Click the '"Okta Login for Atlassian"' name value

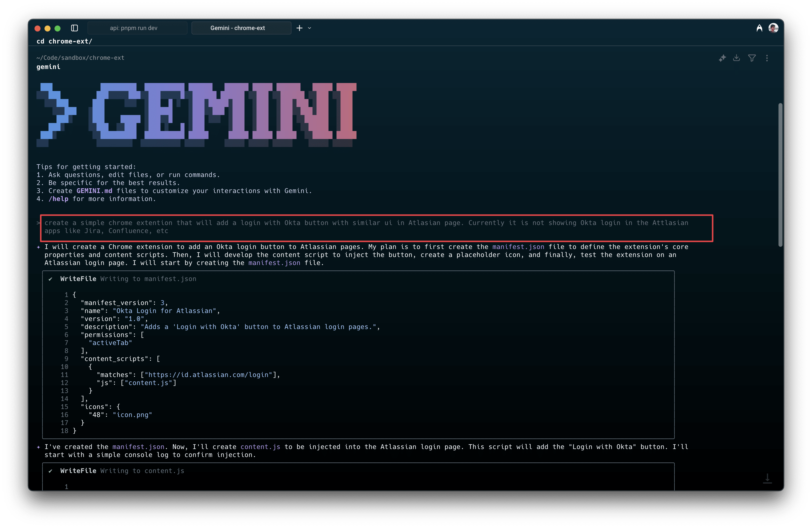[x=164, y=311]
